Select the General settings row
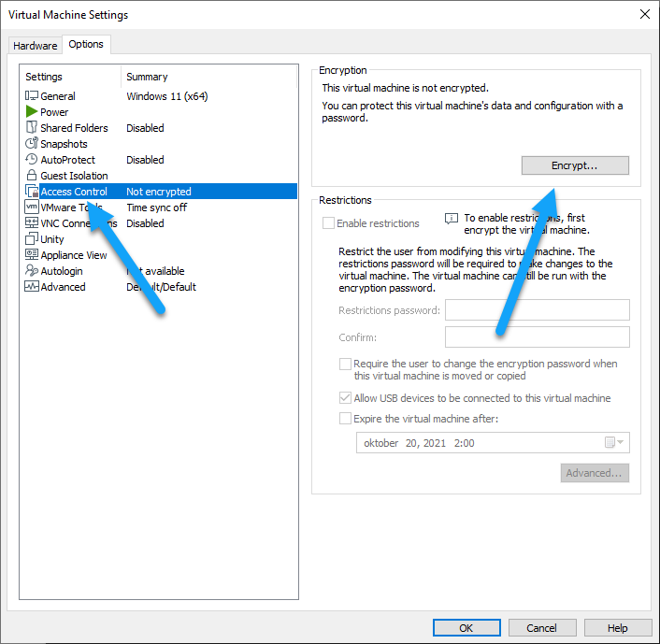 click(160, 96)
